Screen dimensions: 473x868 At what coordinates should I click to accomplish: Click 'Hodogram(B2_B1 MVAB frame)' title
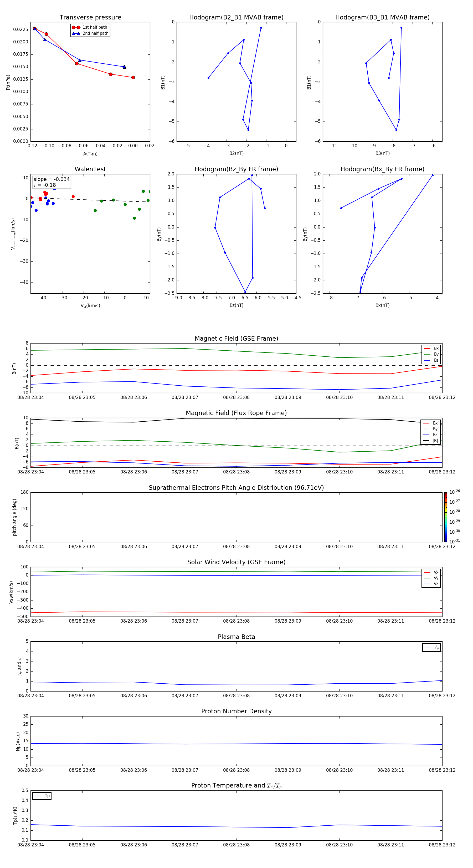[236, 18]
